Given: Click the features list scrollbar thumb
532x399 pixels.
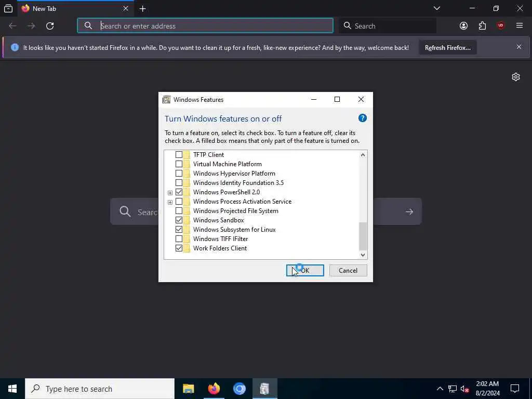Looking at the screenshot, I should click(x=363, y=236).
